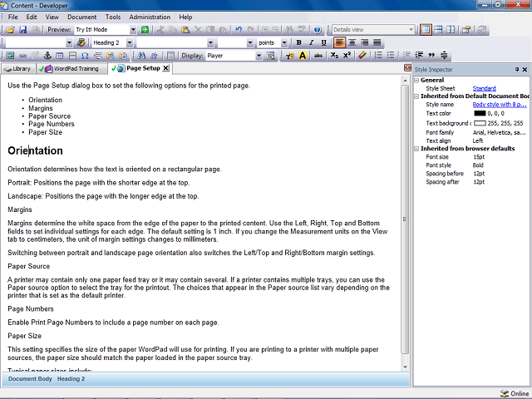Open the Document menu
The height and width of the screenshot is (399, 532).
pyautogui.click(x=81, y=17)
